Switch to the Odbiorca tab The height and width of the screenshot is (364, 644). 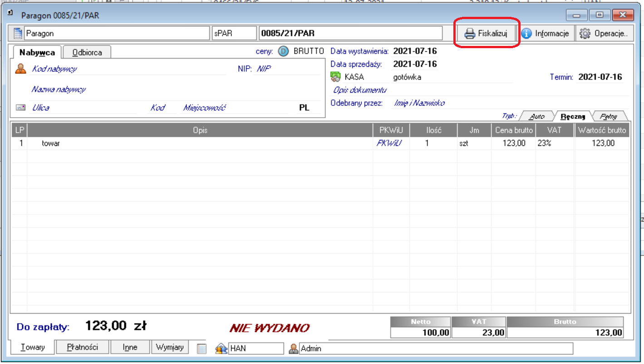pos(87,52)
